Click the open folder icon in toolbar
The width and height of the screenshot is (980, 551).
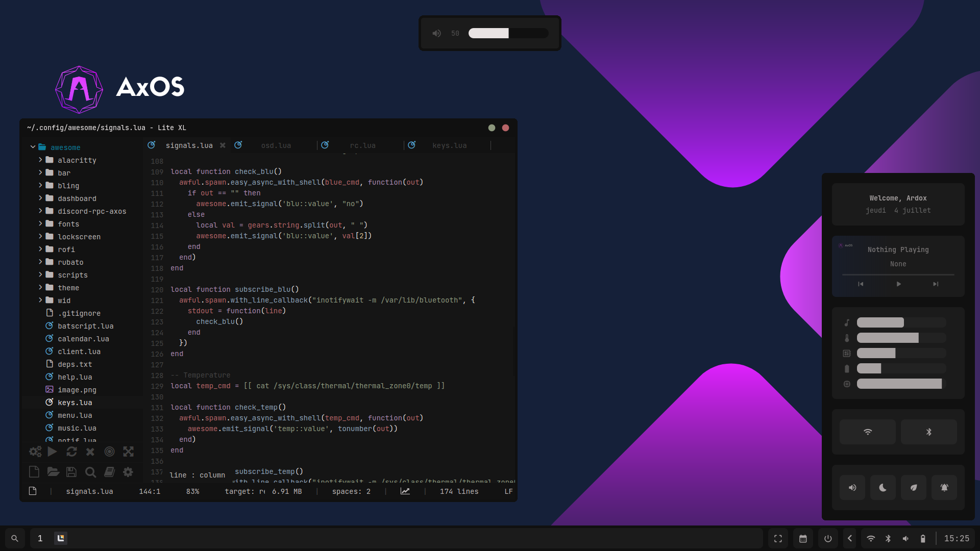[x=53, y=472]
